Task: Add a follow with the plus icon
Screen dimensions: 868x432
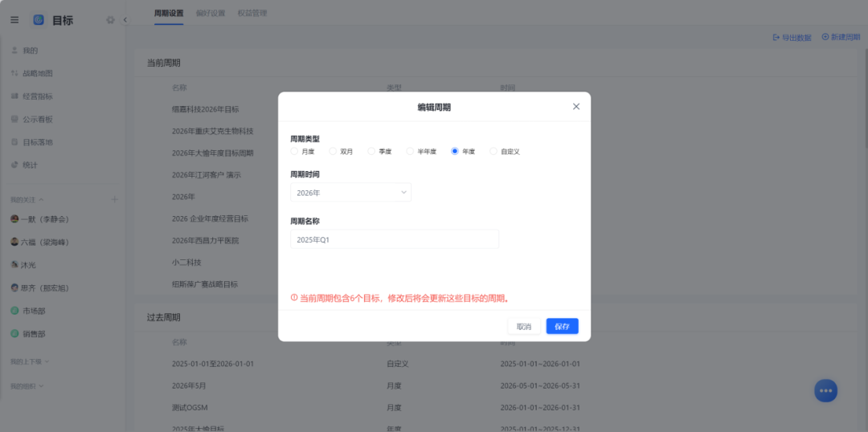Action: tap(115, 199)
